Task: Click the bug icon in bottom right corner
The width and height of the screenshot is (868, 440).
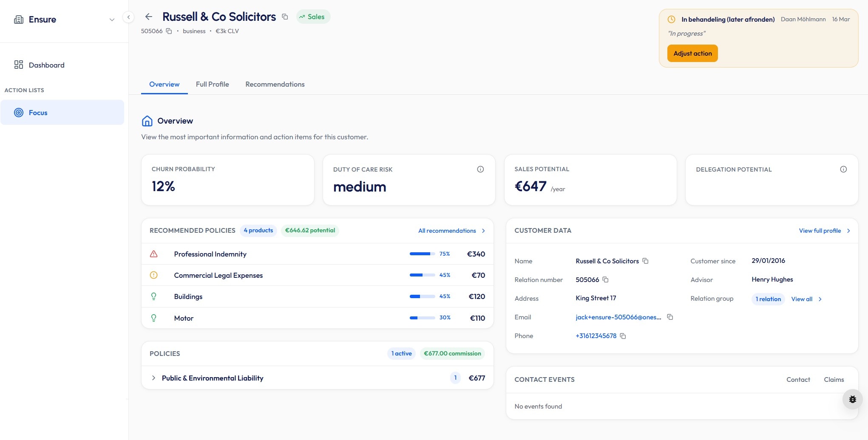Action: pos(853,399)
